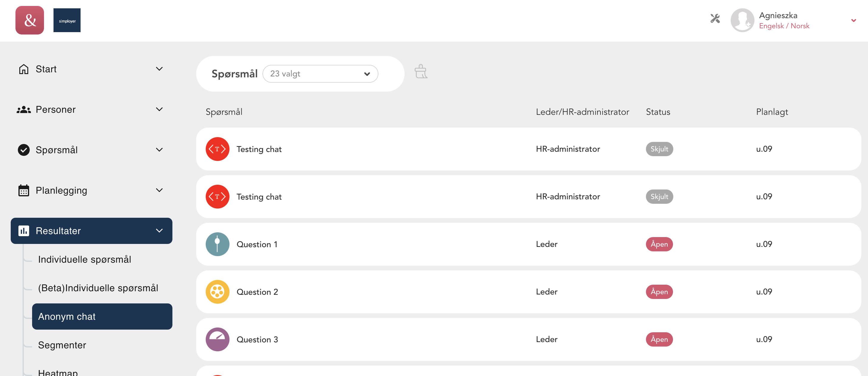Screen dimensions: 868x376
Task: Click the Åpen badge for Question 2
Action: 659,292
